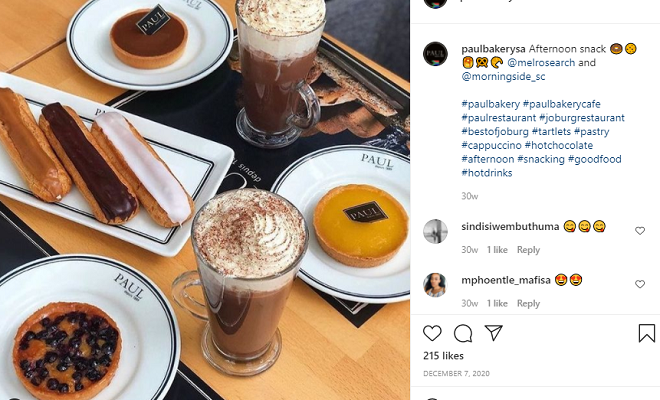Like mphoentle_mafisa's comment with its heart
The width and height of the screenshot is (660, 400).
640,284
